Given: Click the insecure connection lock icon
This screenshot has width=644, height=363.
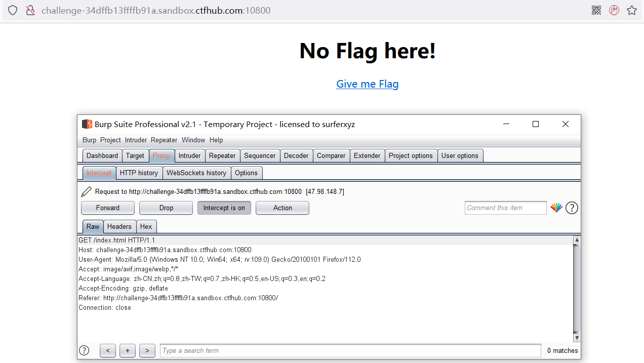Looking at the screenshot, I should pyautogui.click(x=30, y=10).
